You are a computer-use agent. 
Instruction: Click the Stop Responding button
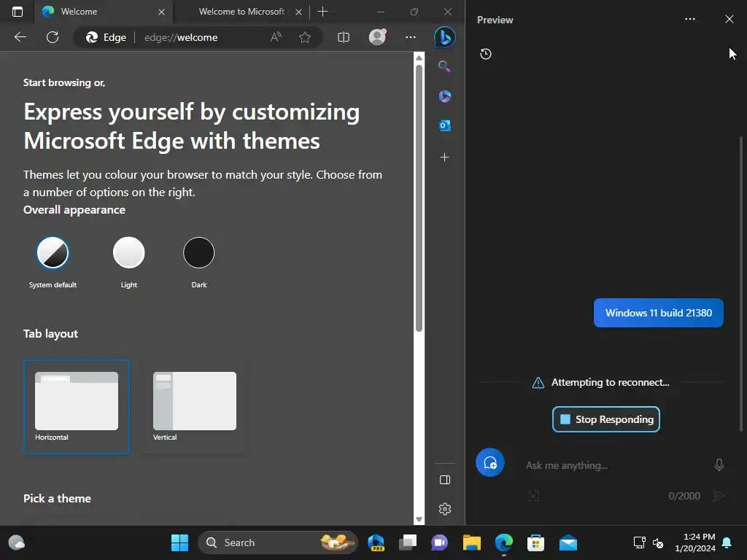pyautogui.click(x=606, y=419)
